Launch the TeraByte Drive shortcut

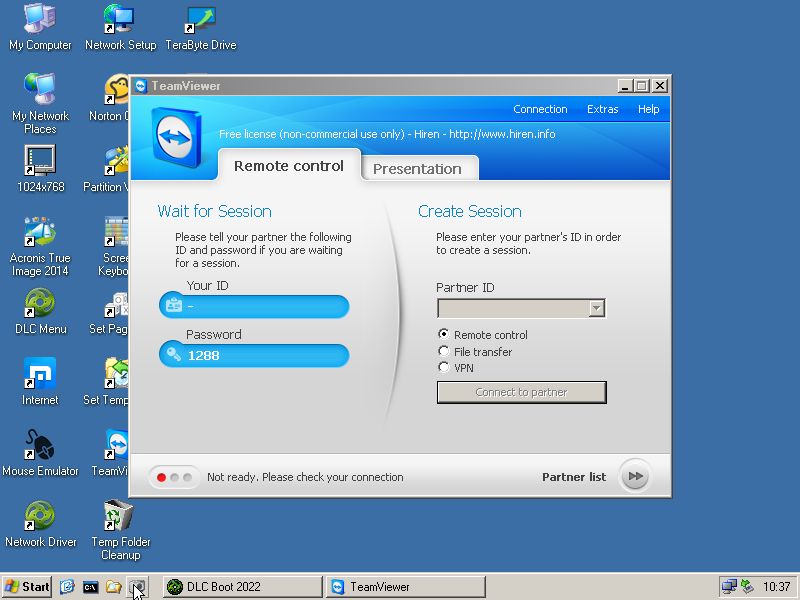coord(201,27)
